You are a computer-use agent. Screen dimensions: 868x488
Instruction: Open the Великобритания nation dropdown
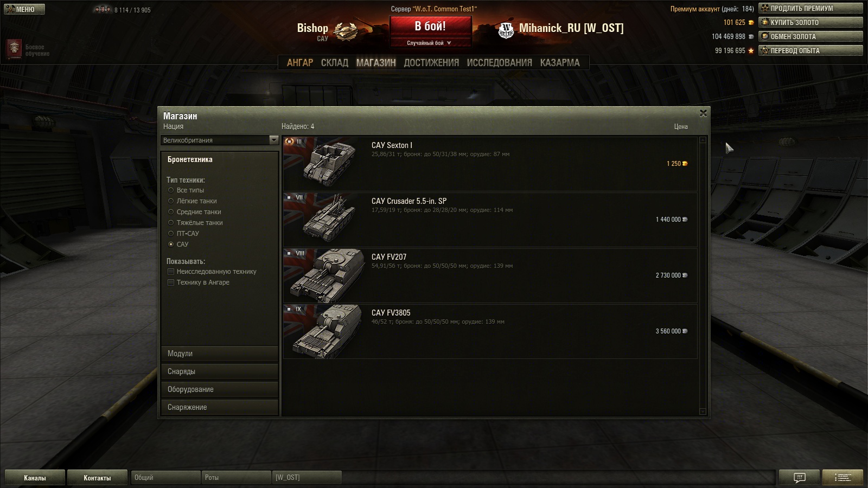coord(220,140)
